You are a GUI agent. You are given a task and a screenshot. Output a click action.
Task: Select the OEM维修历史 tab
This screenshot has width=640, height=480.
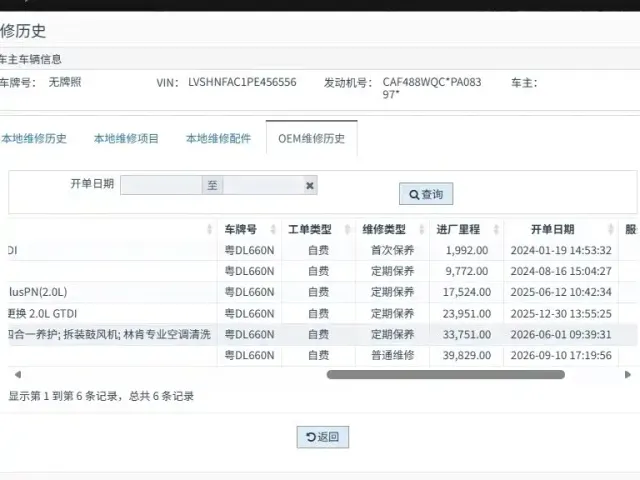pyautogui.click(x=311, y=138)
